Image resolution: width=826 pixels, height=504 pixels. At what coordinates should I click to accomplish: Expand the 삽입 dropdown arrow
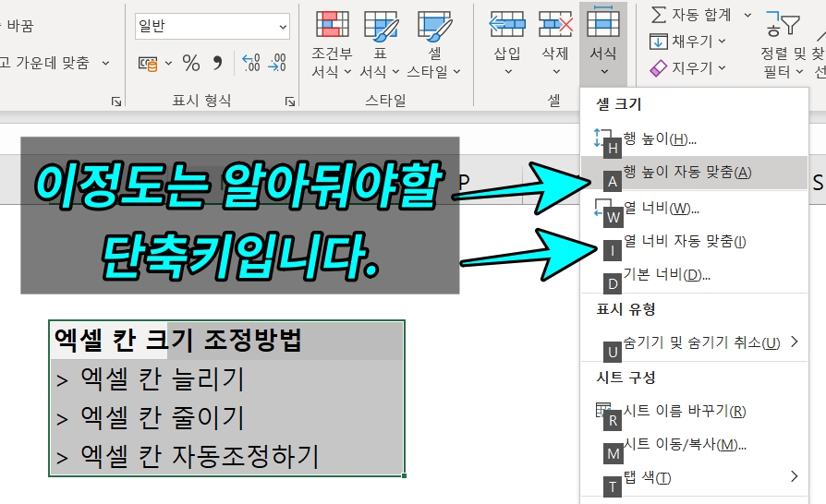pyautogui.click(x=508, y=72)
